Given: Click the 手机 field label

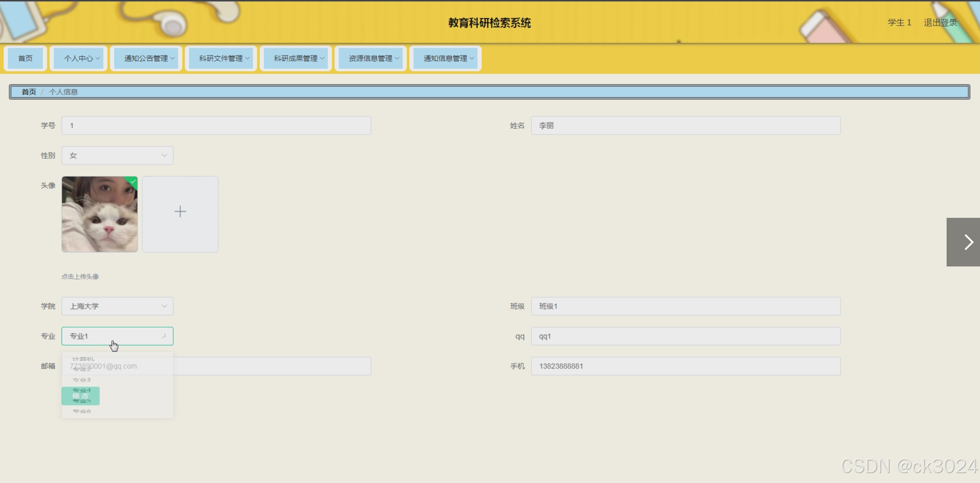Looking at the screenshot, I should tap(517, 366).
